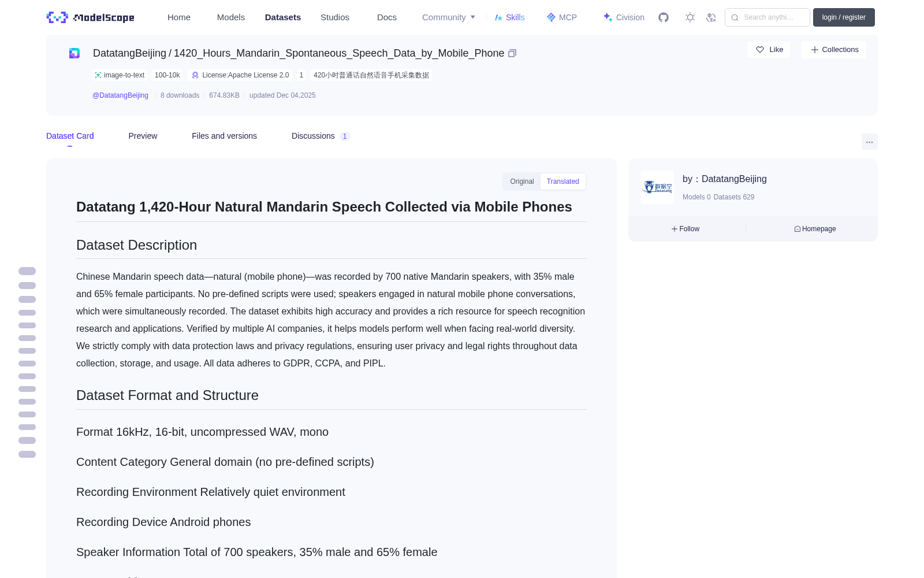Viewport: 924px width, 578px height.
Task: Switch to the Preview tab
Action: [143, 136]
